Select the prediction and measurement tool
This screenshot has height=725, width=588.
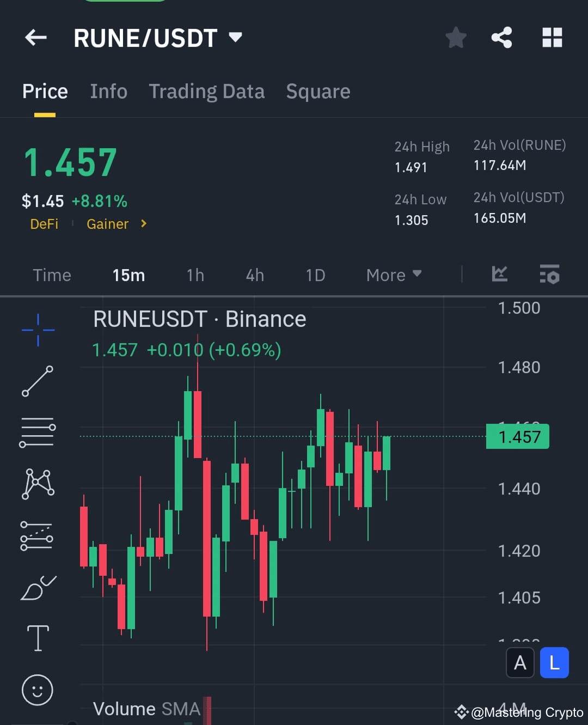38,537
